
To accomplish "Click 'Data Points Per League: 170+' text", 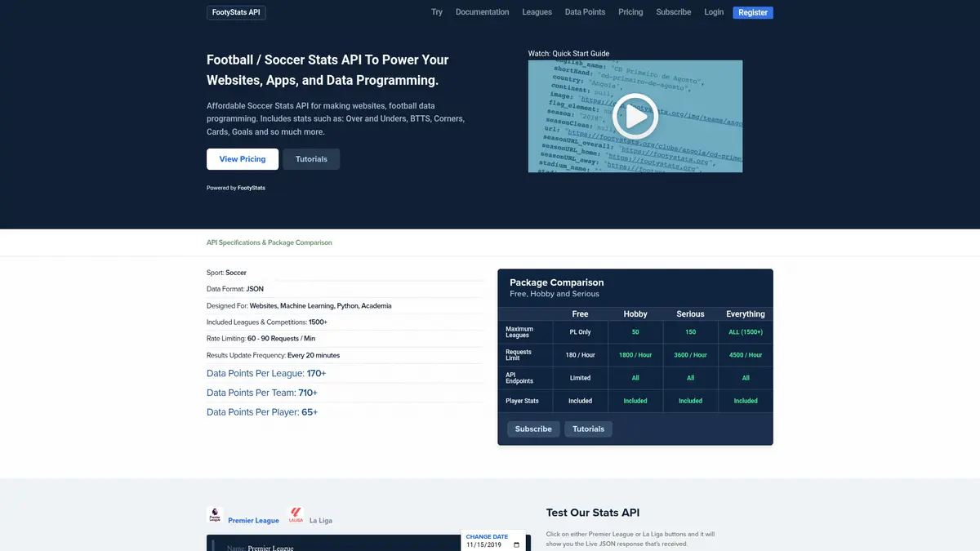I will (266, 373).
